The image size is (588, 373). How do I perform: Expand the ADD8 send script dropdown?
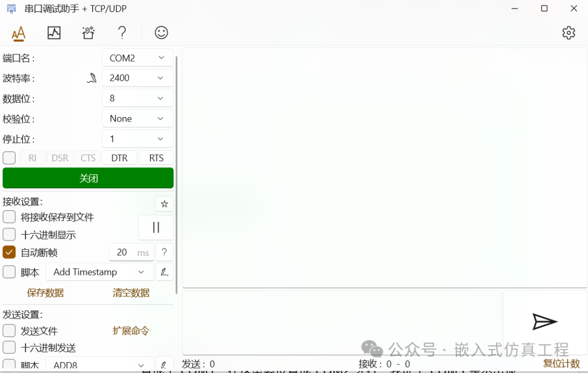coord(100,364)
